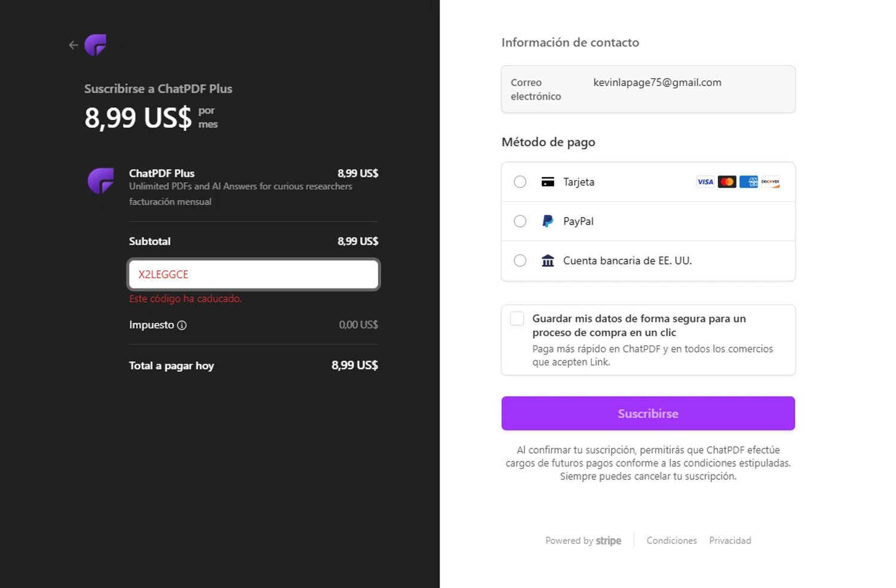The image size is (896, 588).
Task: Click the PayPal label text
Action: 578,221
